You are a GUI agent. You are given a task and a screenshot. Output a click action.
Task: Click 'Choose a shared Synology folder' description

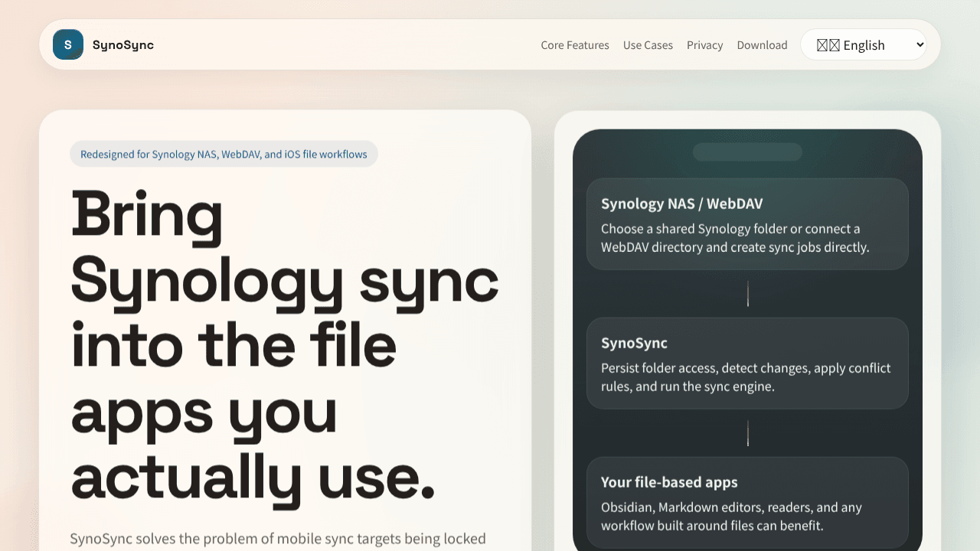pos(735,238)
